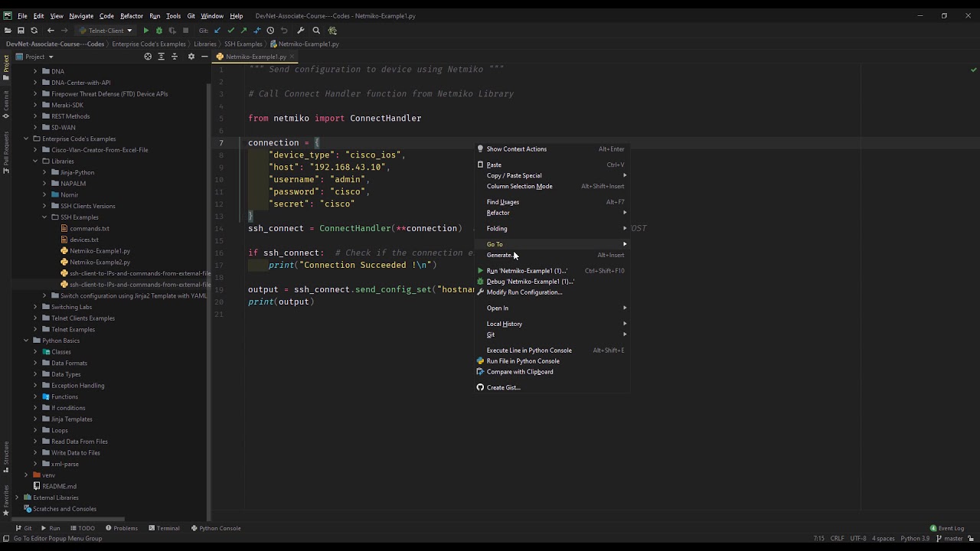This screenshot has height=551, width=980.
Task: Open the Terminal tool window button
Action: (164, 528)
